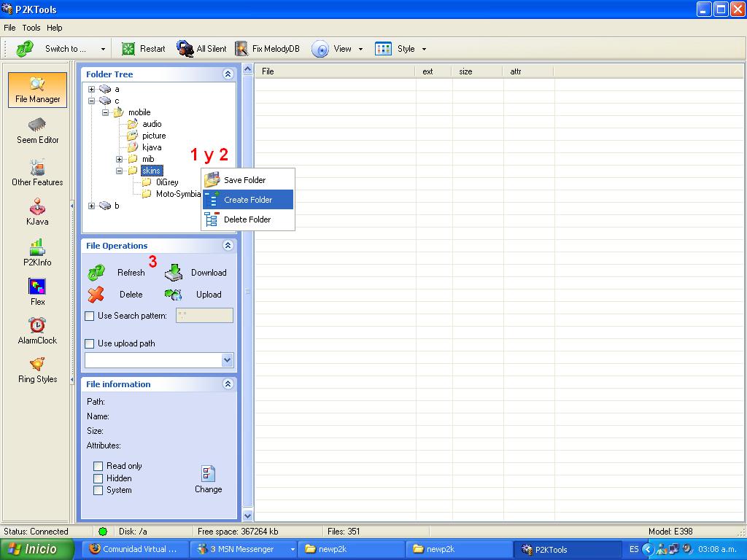
Task: Show P2KInfo panel
Action: (38, 253)
